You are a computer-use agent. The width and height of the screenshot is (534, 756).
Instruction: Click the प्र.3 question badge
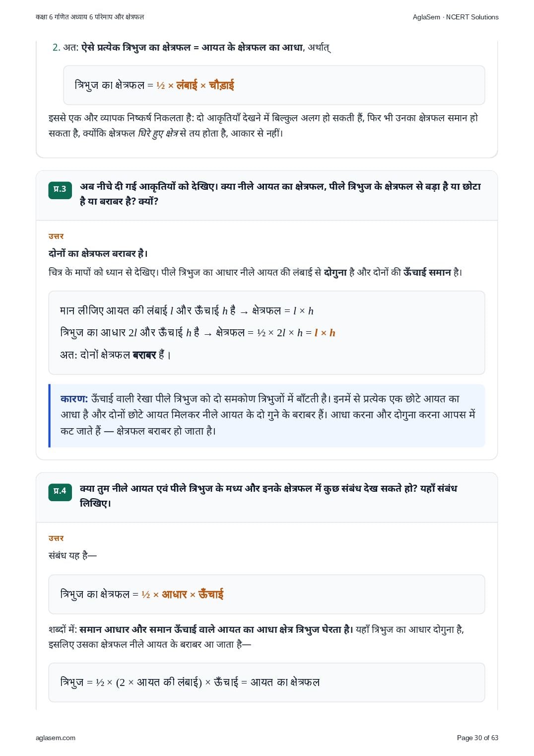tap(60, 189)
